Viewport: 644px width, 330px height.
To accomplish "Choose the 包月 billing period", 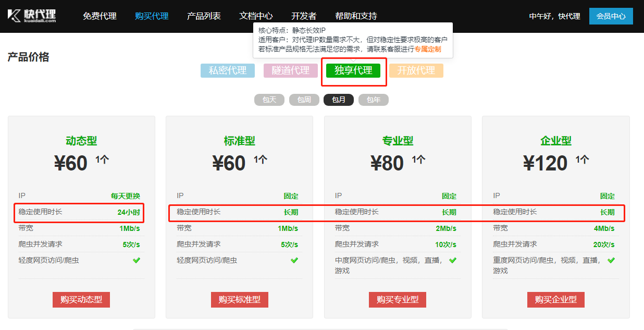I will [x=339, y=100].
